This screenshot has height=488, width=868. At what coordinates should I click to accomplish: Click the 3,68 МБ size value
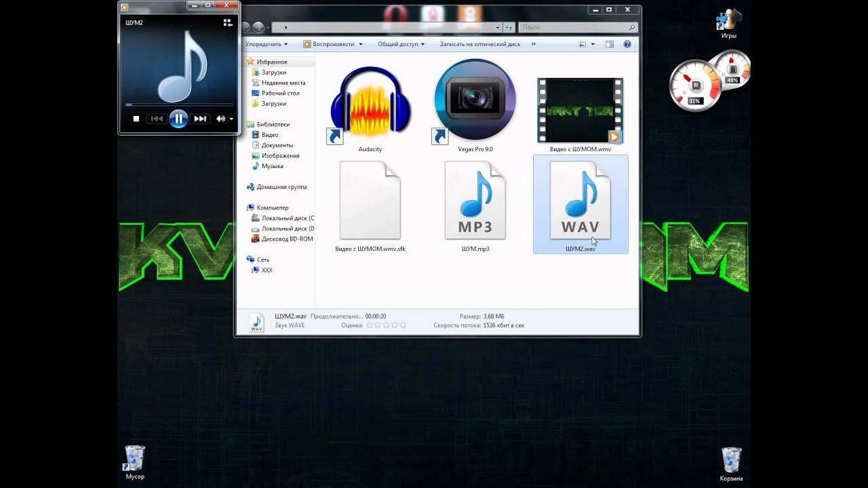494,317
